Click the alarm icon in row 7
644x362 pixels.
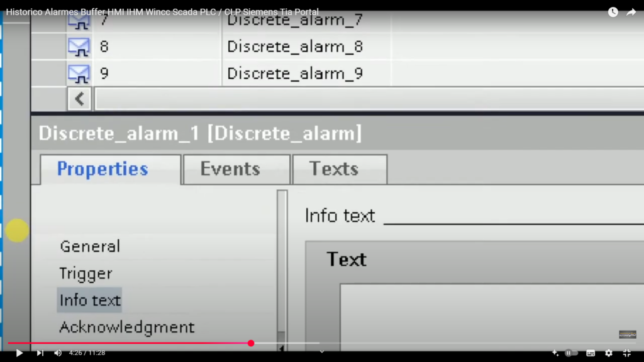(79, 21)
